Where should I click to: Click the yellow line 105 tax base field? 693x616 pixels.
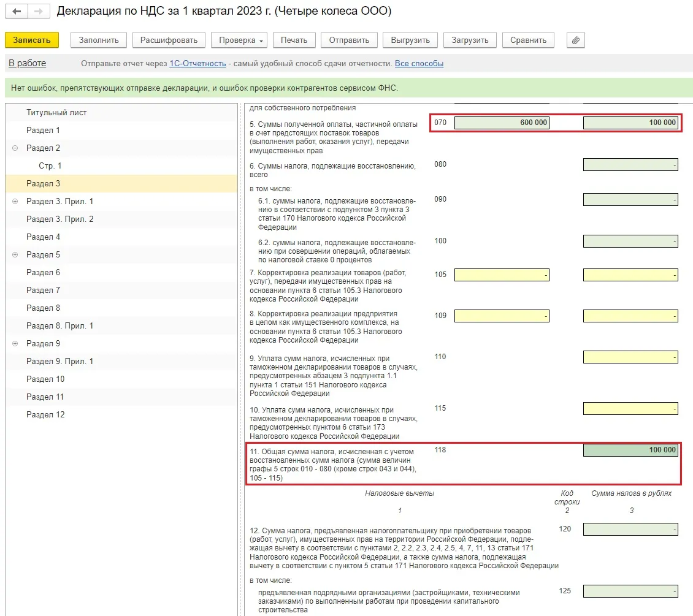(x=502, y=275)
